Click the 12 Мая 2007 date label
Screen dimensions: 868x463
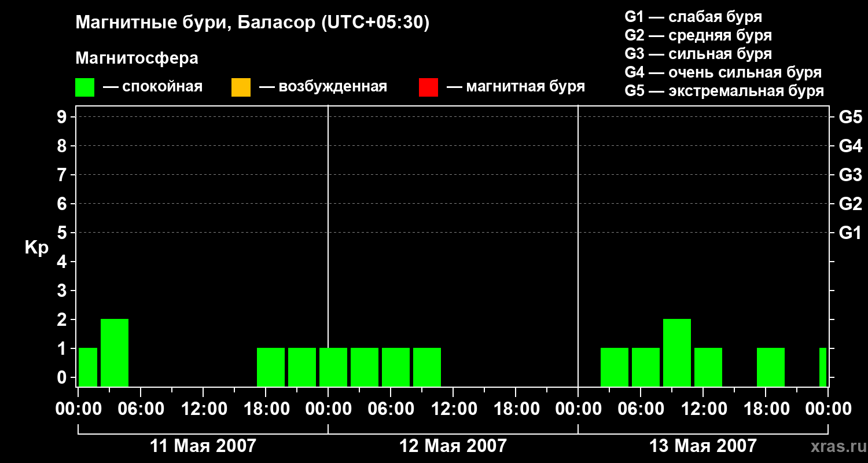point(453,446)
